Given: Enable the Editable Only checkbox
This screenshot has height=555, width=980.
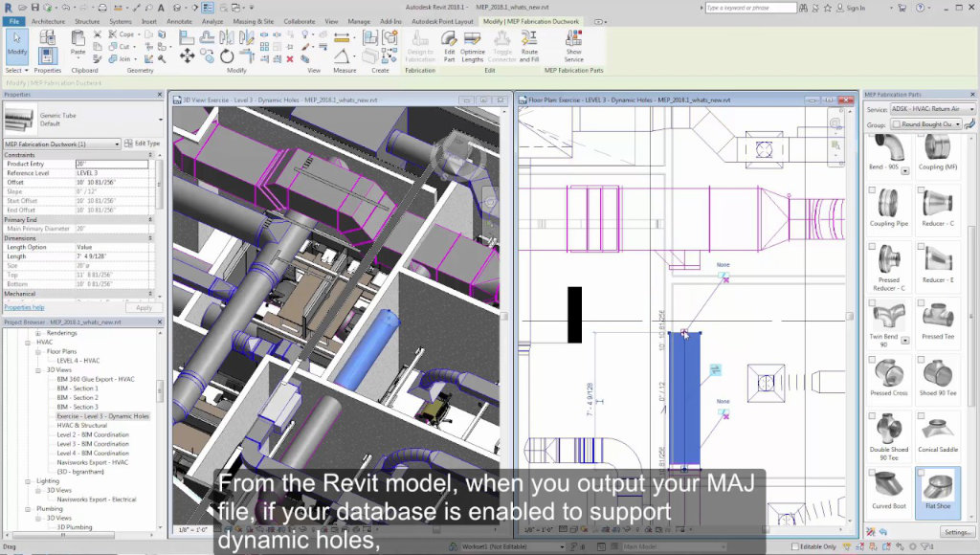Looking at the screenshot, I should tap(795, 546).
